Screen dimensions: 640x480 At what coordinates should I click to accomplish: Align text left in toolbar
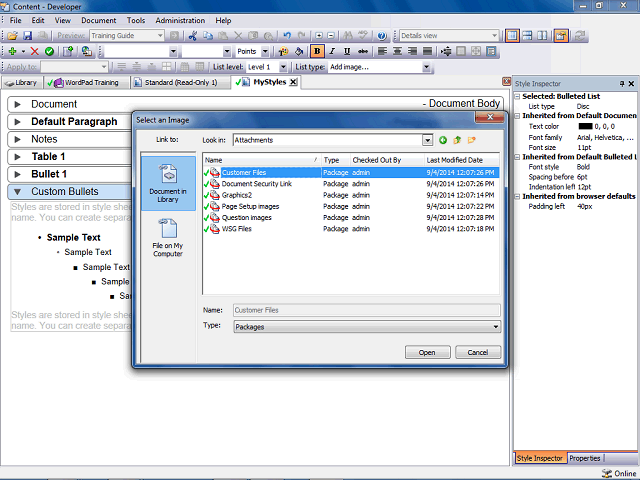click(x=382, y=51)
